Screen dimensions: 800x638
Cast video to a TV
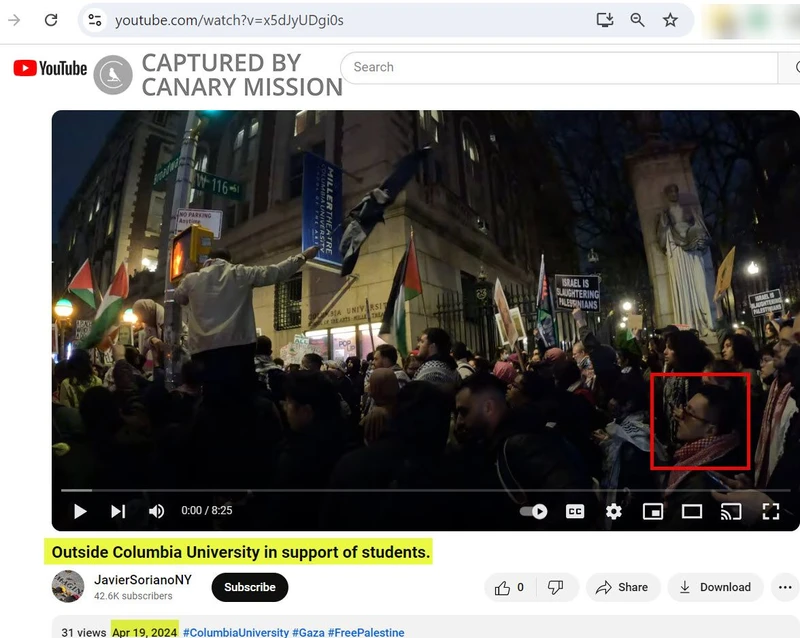click(x=731, y=511)
